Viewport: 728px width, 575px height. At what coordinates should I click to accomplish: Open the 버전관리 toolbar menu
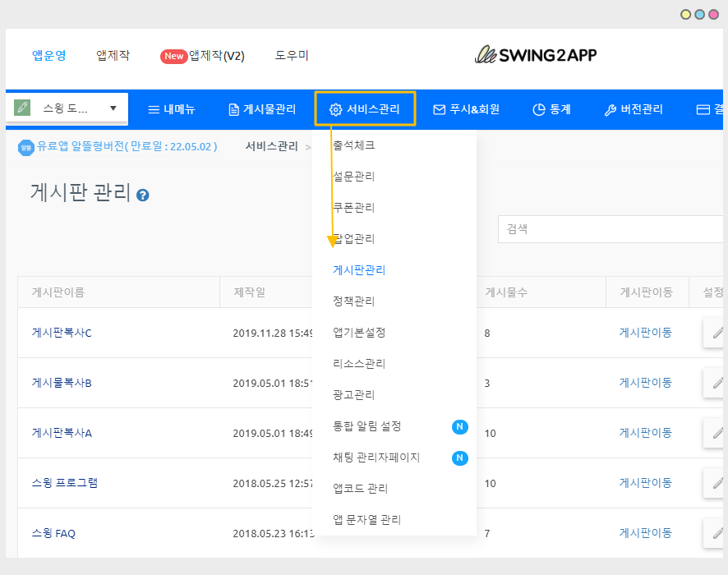point(633,109)
